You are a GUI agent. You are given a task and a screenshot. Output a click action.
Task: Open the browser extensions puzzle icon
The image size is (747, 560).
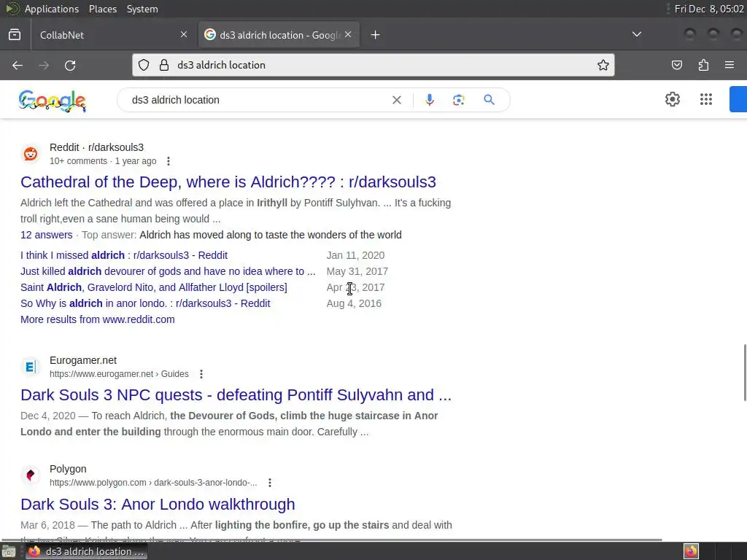[x=703, y=65]
